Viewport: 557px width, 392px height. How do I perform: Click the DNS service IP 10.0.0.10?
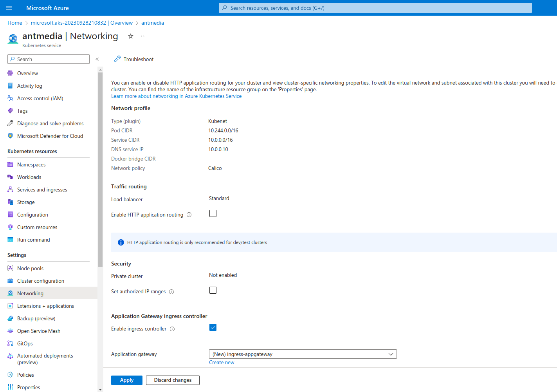(218, 149)
